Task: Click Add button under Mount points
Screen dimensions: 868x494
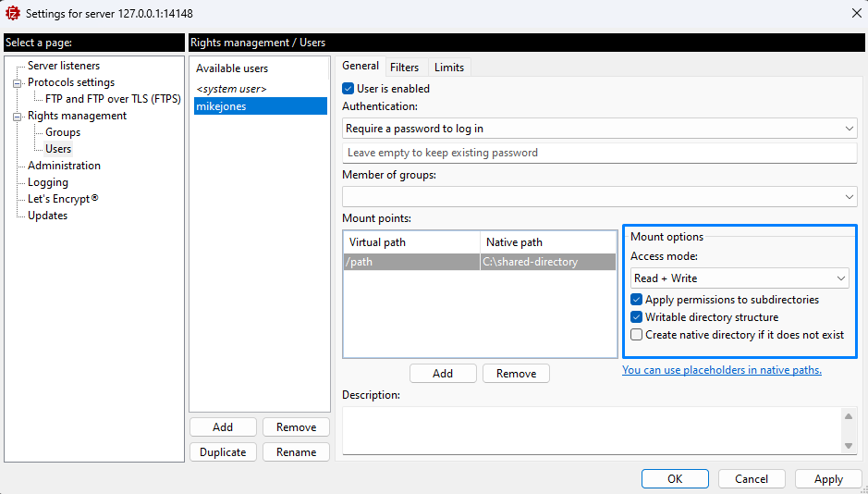Action: click(443, 374)
